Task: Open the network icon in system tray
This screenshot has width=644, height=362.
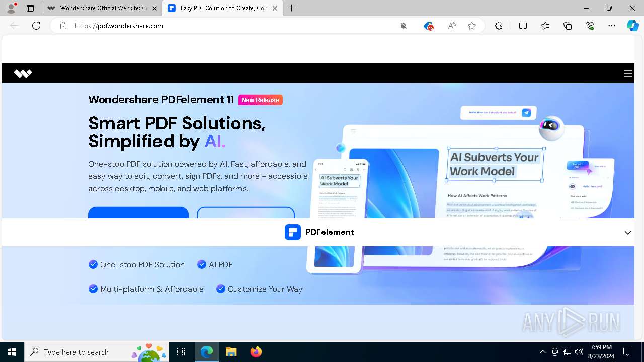Action: click(567, 352)
